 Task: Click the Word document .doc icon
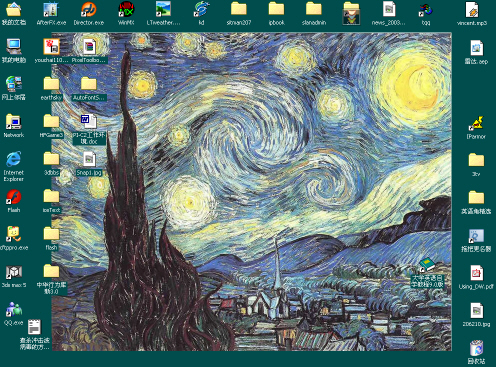point(89,122)
